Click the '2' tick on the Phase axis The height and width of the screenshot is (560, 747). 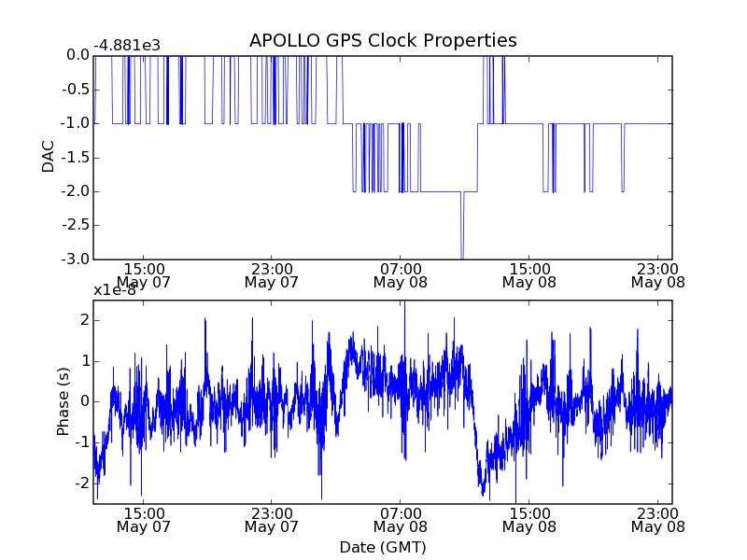85,320
